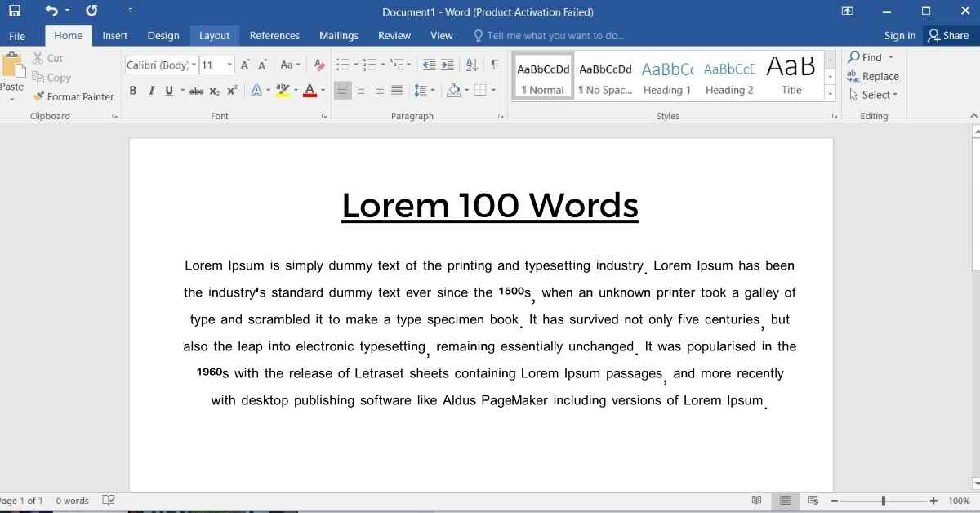Click the Increase Indent icon
Screen dimensions: 980x513
(x=448, y=65)
